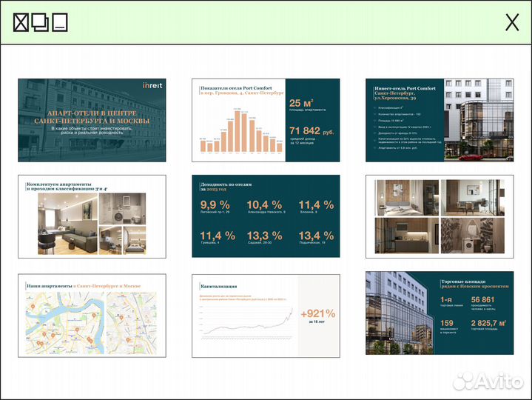532x400 pixels.
Task: Click the left city map with orange pins
Action: coord(64,320)
